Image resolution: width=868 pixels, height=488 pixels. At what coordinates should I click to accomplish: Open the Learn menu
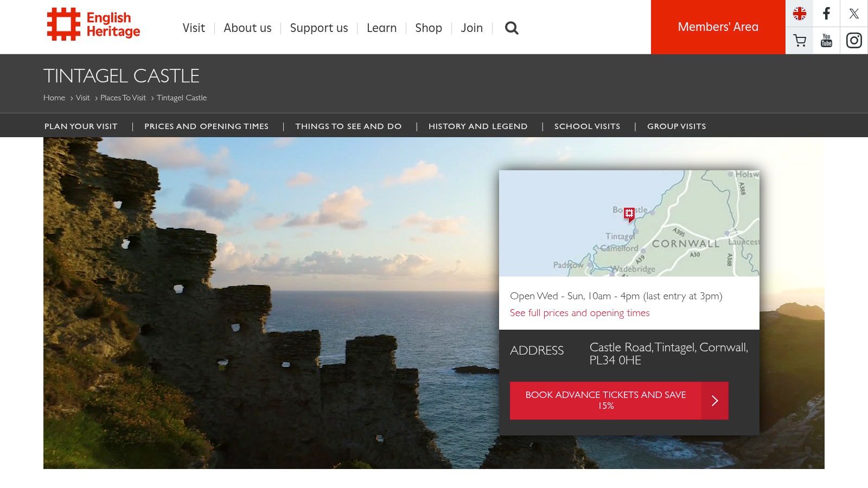coord(381,28)
